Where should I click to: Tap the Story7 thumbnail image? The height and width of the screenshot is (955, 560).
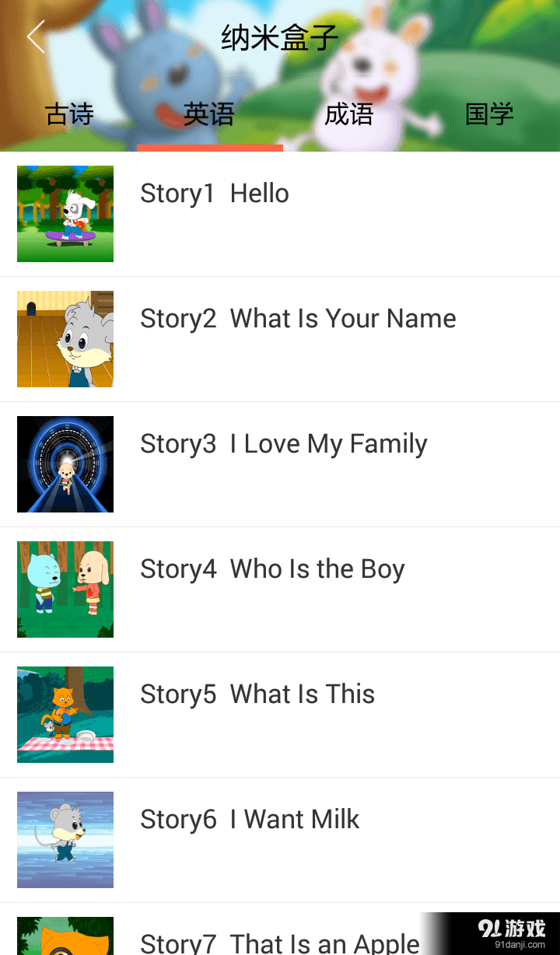coord(65,937)
